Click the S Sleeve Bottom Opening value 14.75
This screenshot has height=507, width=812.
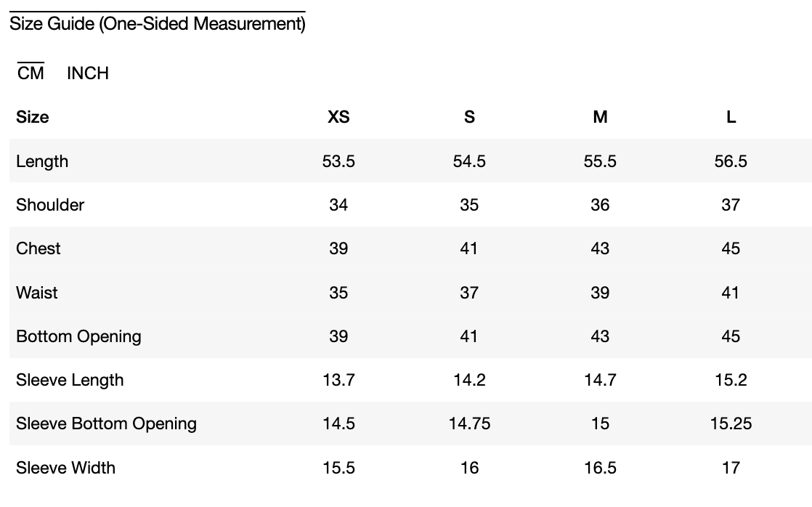[469, 423]
